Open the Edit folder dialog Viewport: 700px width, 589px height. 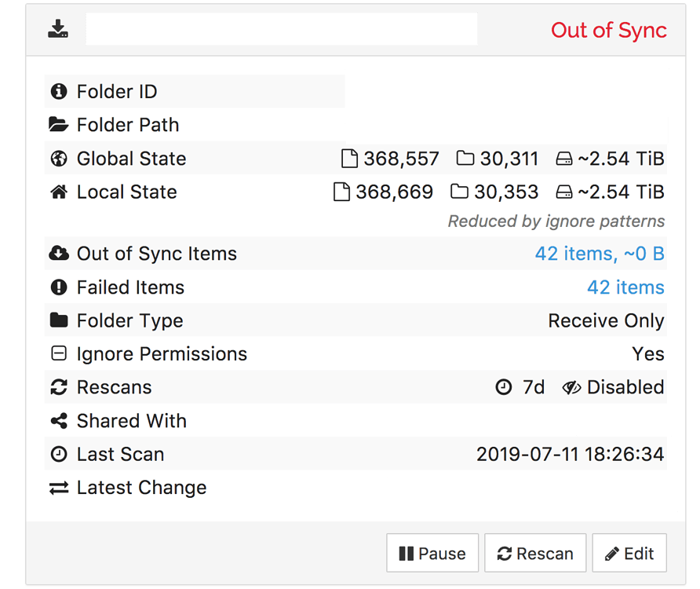[x=629, y=553]
